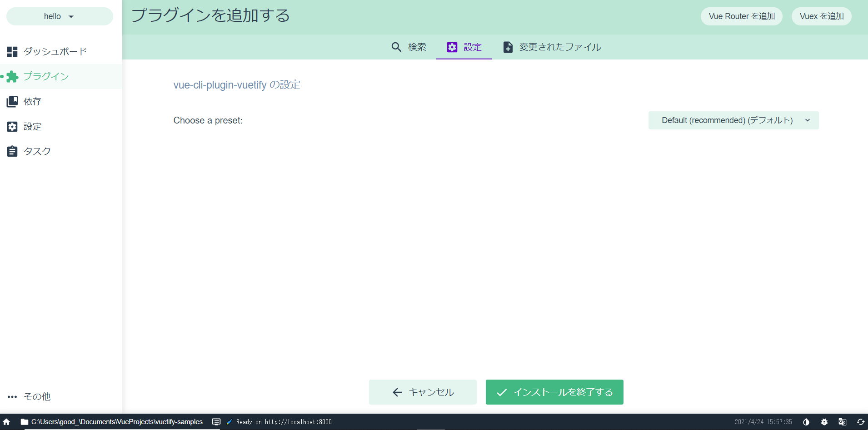Image resolution: width=868 pixels, height=430 pixels.
Task: Open the プラグイン (Plugins) section icon
Action: tap(12, 76)
